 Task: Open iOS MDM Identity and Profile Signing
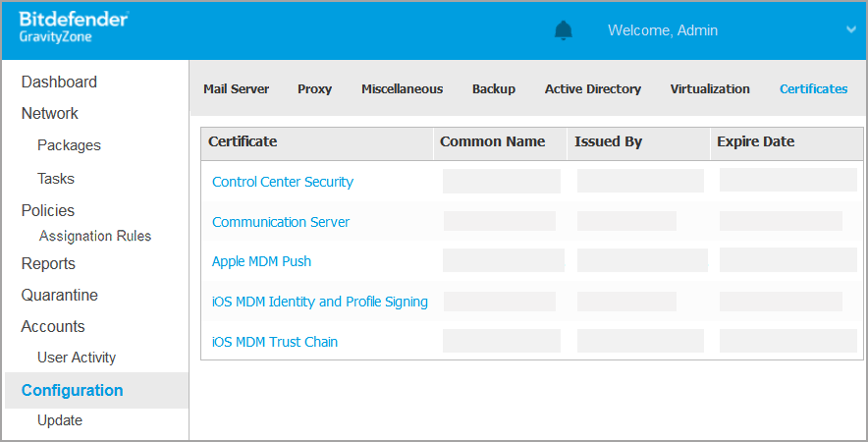(320, 302)
